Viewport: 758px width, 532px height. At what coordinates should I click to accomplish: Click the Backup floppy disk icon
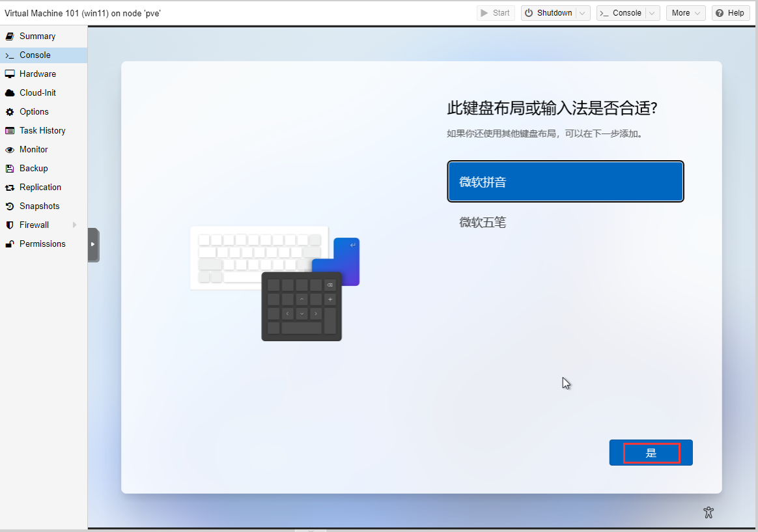[10, 169]
